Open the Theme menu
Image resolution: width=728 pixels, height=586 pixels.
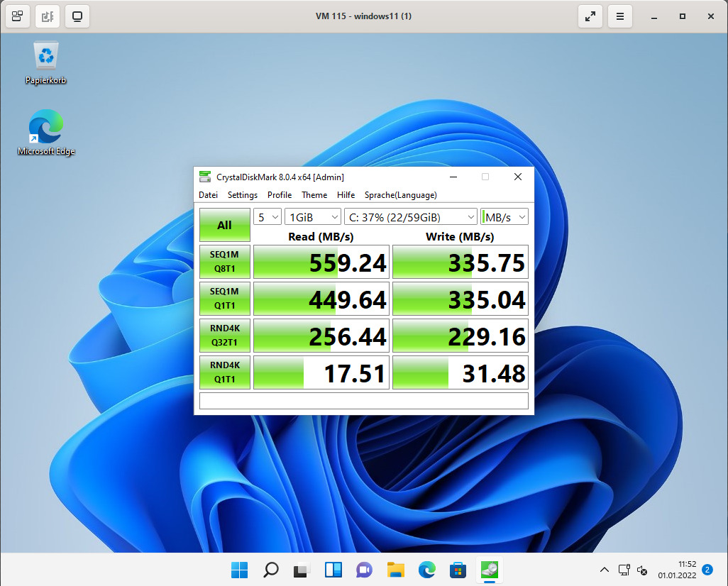[x=314, y=195]
